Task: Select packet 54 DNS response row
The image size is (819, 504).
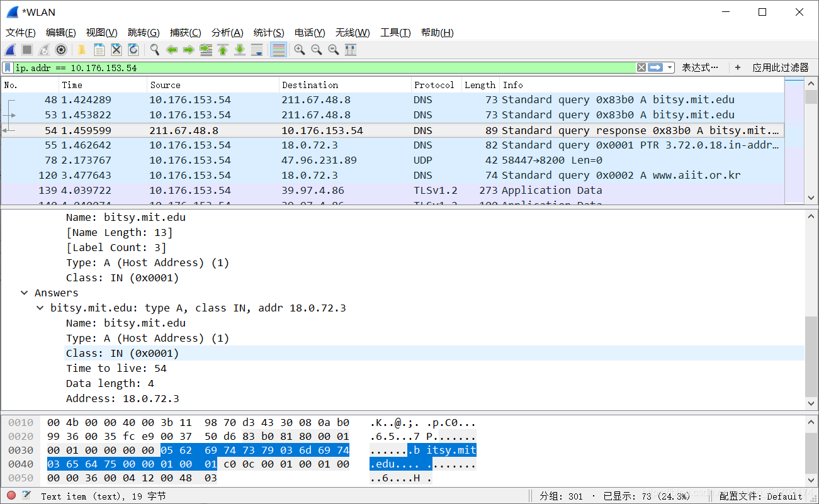Action: click(393, 130)
